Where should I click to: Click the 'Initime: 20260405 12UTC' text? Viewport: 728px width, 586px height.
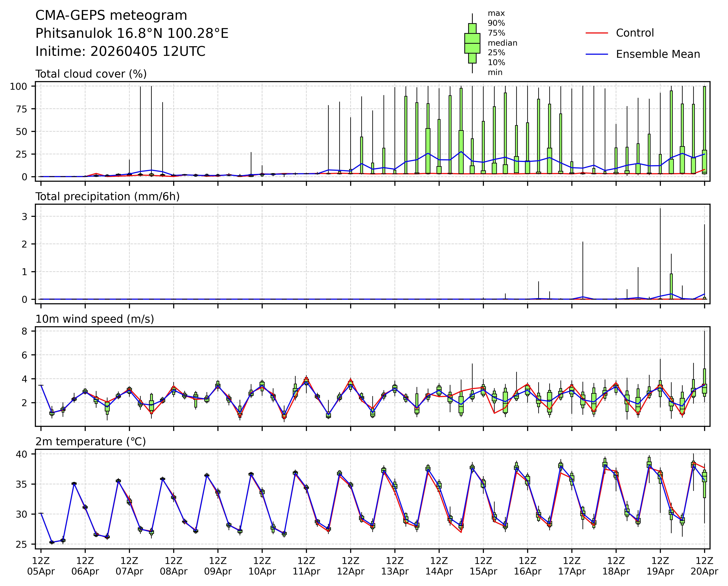(x=120, y=52)
